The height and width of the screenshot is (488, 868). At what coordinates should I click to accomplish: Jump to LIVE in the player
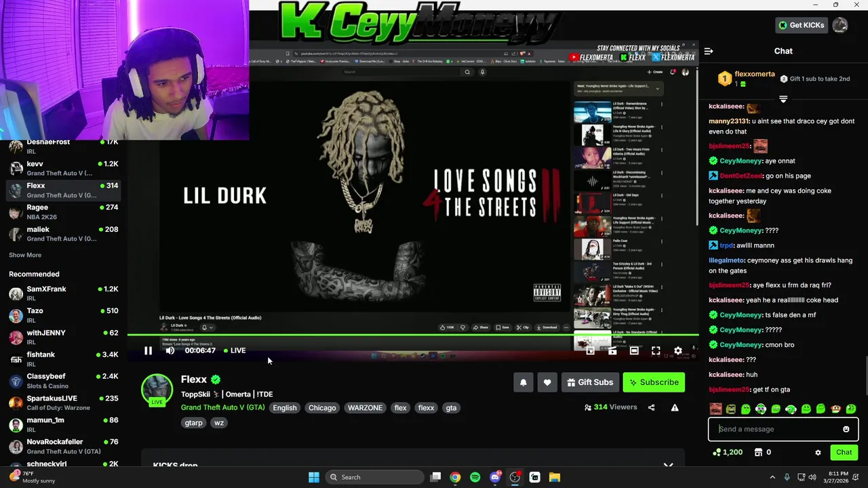click(x=235, y=350)
